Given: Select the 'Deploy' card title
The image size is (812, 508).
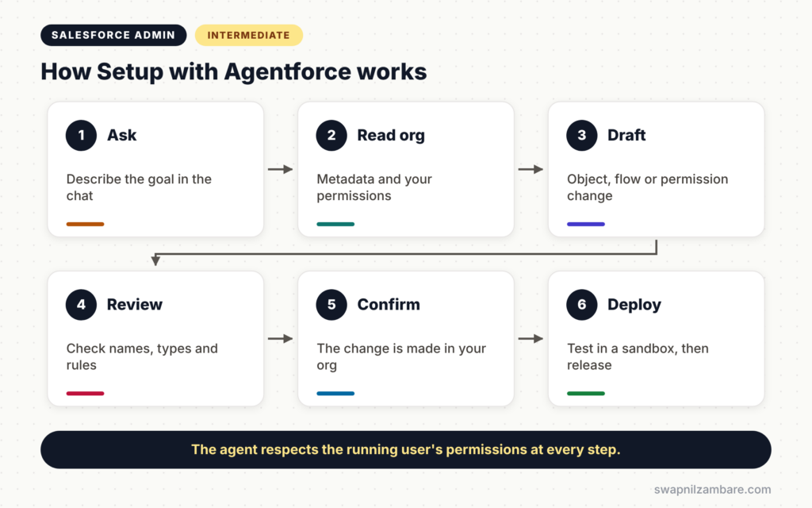Looking at the screenshot, I should (x=634, y=304).
